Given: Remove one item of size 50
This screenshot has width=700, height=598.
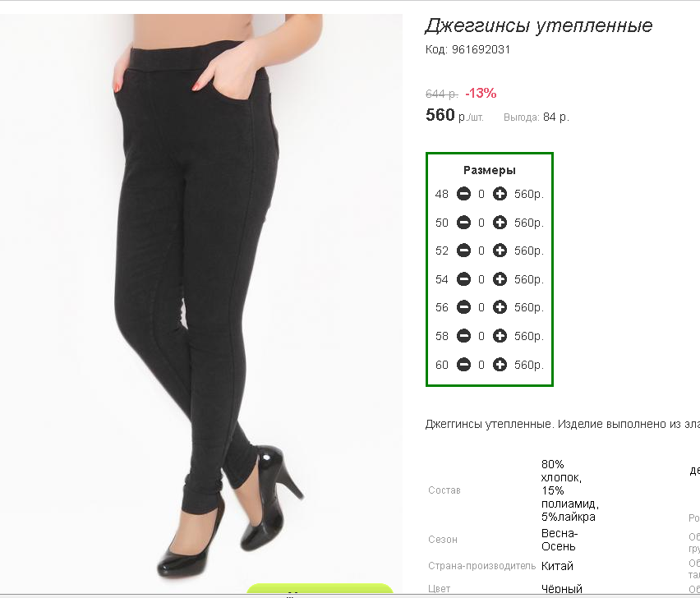Looking at the screenshot, I should click(x=463, y=223).
